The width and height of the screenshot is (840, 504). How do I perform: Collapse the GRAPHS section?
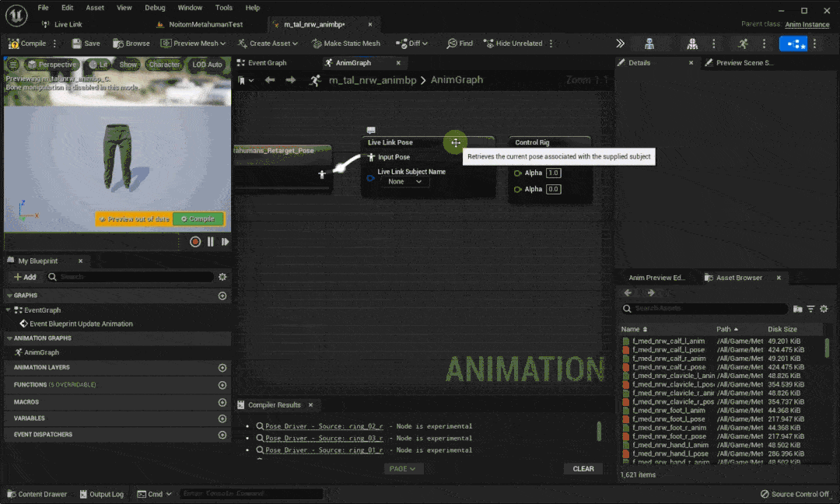click(9, 296)
